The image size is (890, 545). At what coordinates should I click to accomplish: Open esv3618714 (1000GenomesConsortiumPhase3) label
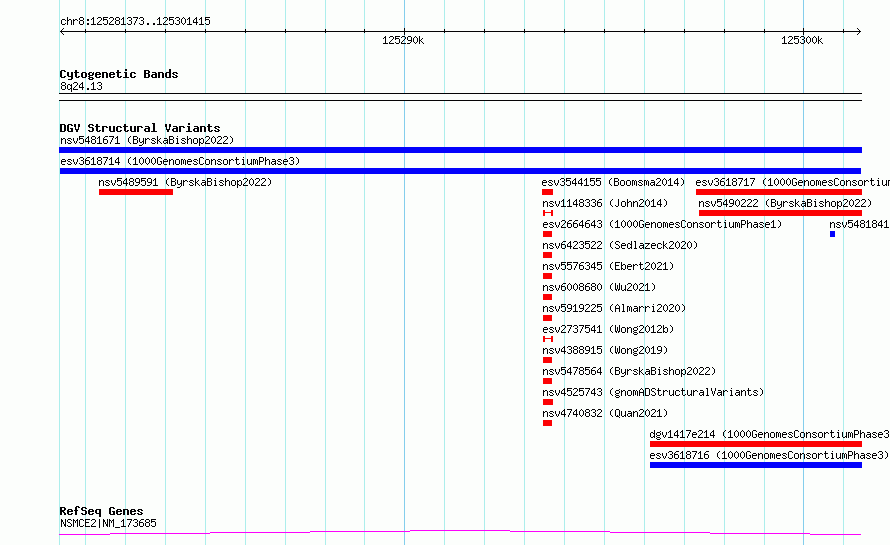[x=180, y=161]
